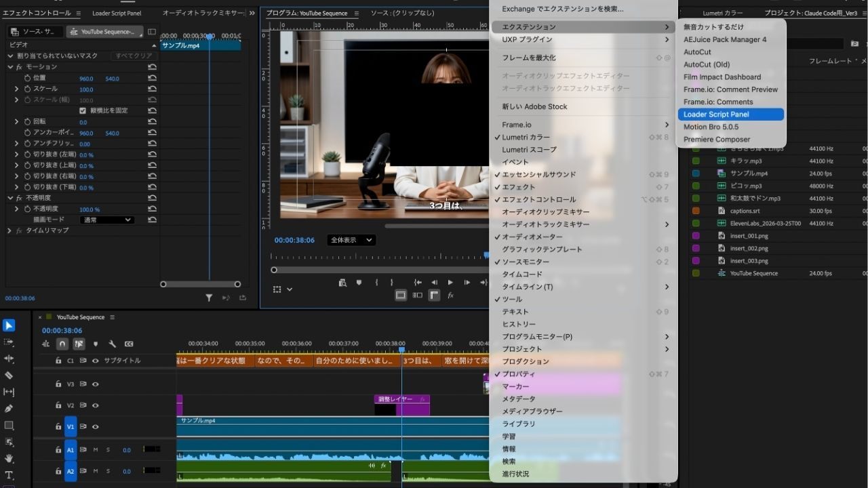This screenshot has width=868, height=488.
Task: Select the Pen tool
Action: tap(9, 409)
